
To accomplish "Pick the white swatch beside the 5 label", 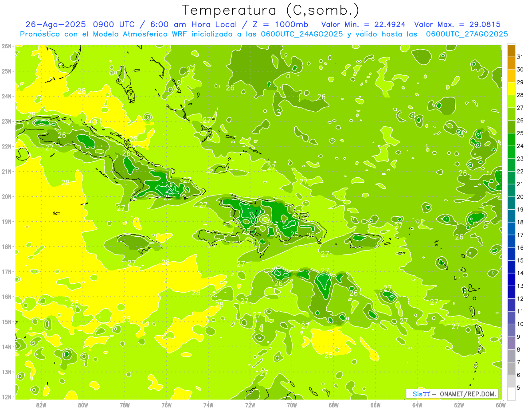I will tap(511, 394).
